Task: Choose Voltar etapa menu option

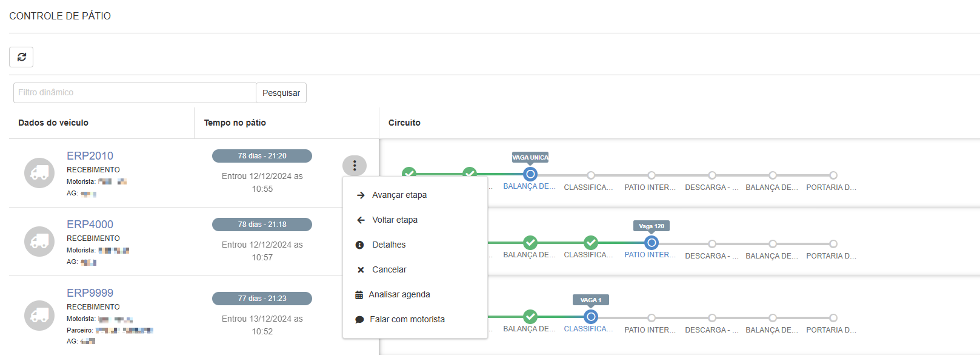Action: point(395,220)
